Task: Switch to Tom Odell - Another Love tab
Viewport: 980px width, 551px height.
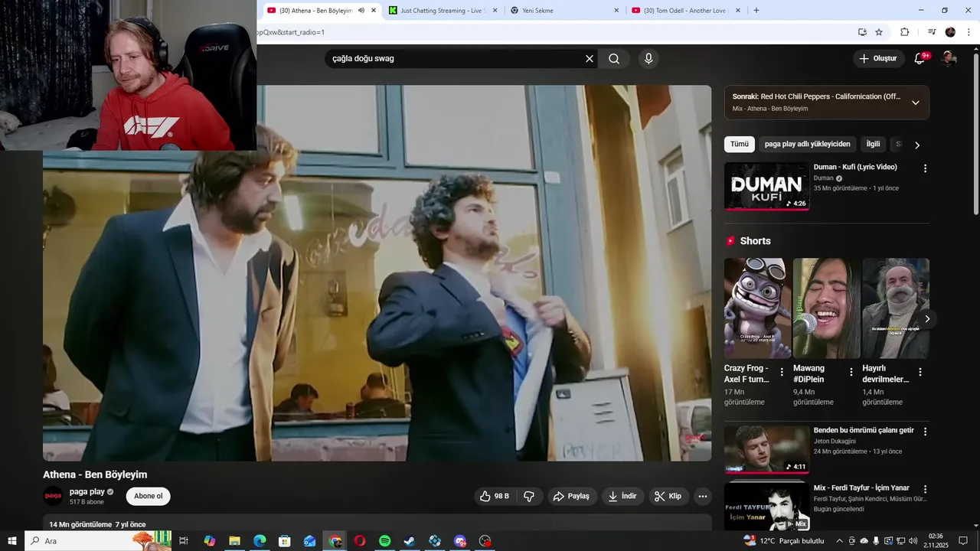Action: tap(687, 11)
